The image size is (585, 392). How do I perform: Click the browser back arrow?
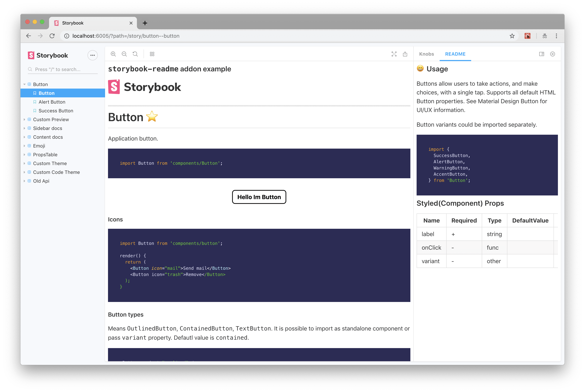tap(29, 36)
